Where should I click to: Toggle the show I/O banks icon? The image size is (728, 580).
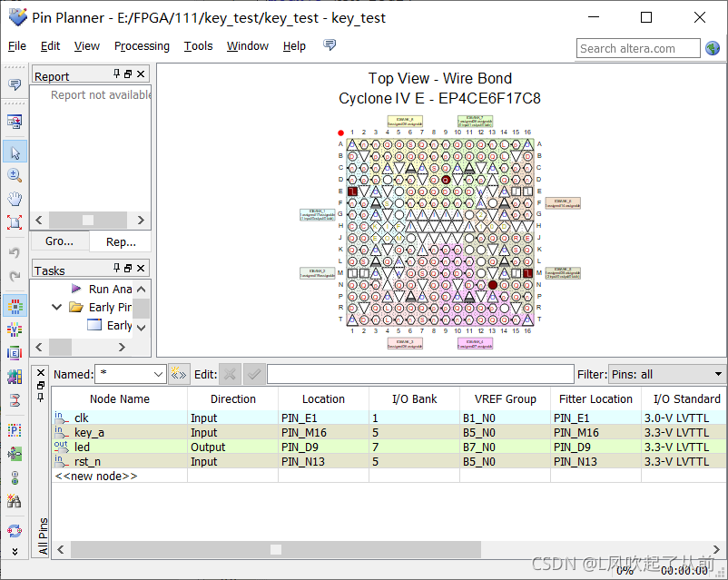pos(15,306)
